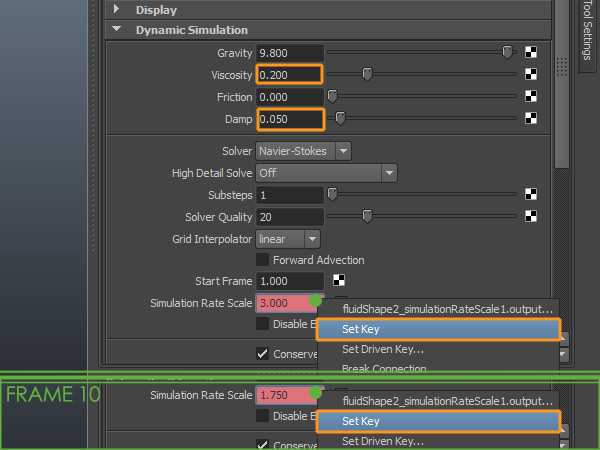
Task: Click the checker map icon beside Gravity
Action: coord(532,53)
